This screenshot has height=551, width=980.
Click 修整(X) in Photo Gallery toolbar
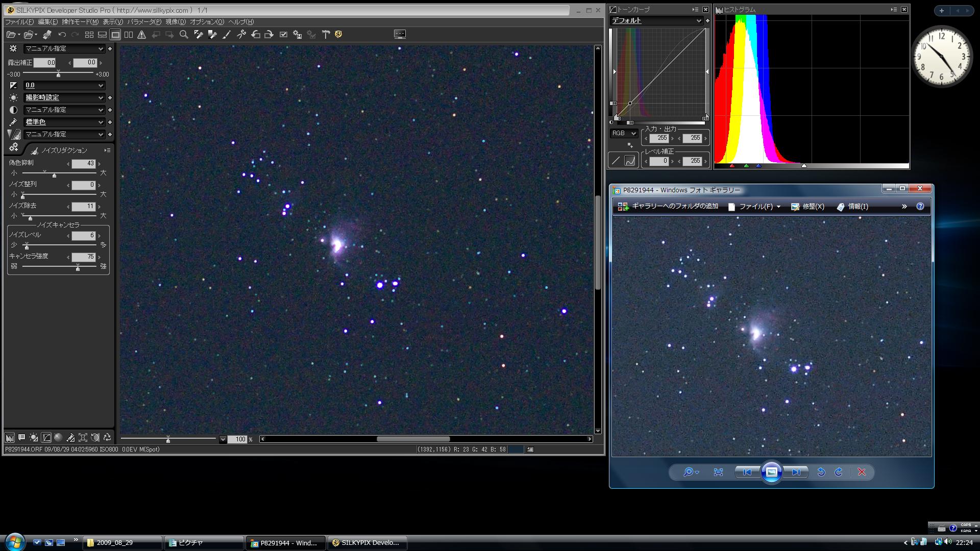click(807, 207)
